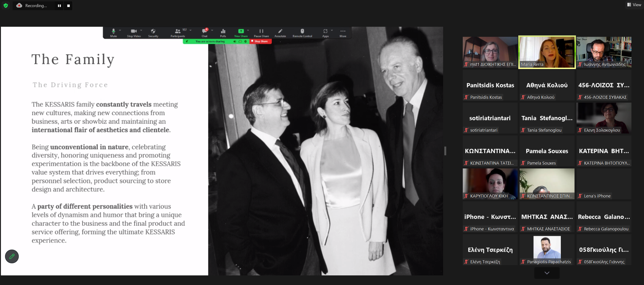Select the sotiriatriantari tile

point(490,118)
